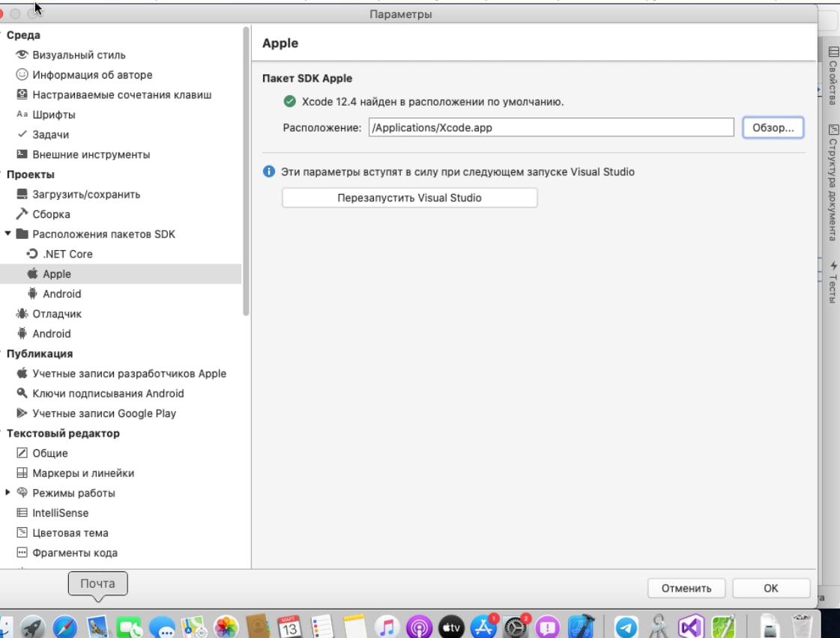Click the Behaviors (Режимы работы) icon
Viewport: 840px width, 638px height.
pyautogui.click(x=22, y=493)
